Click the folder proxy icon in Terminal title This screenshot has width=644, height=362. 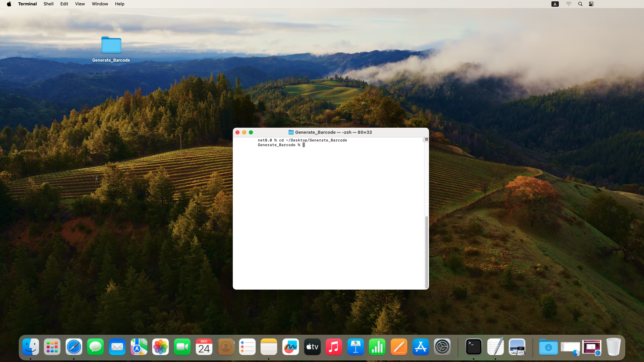coord(291,132)
